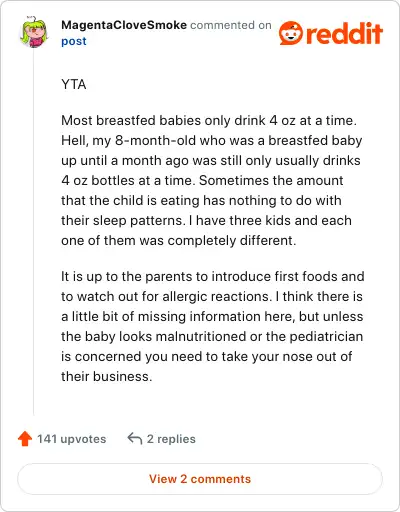Click the paragraph starting "It is up to"
The width and height of the screenshot is (400, 512).
(212, 326)
